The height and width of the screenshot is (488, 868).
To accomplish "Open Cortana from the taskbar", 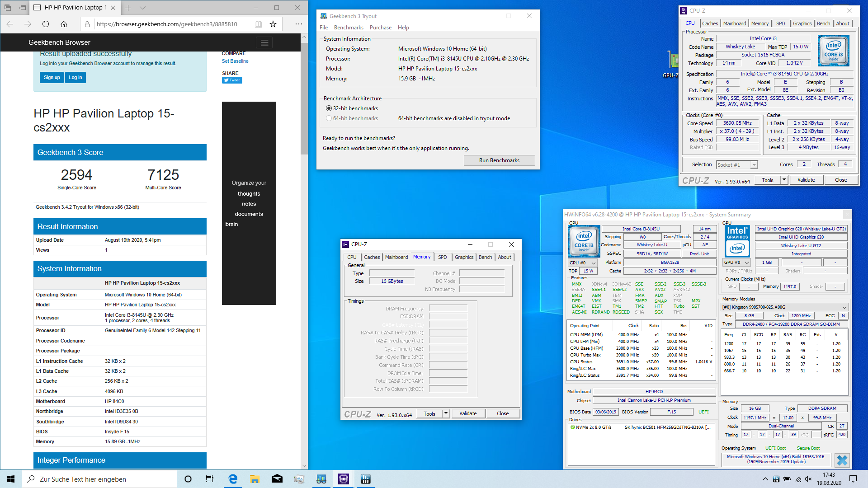I will 188,479.
